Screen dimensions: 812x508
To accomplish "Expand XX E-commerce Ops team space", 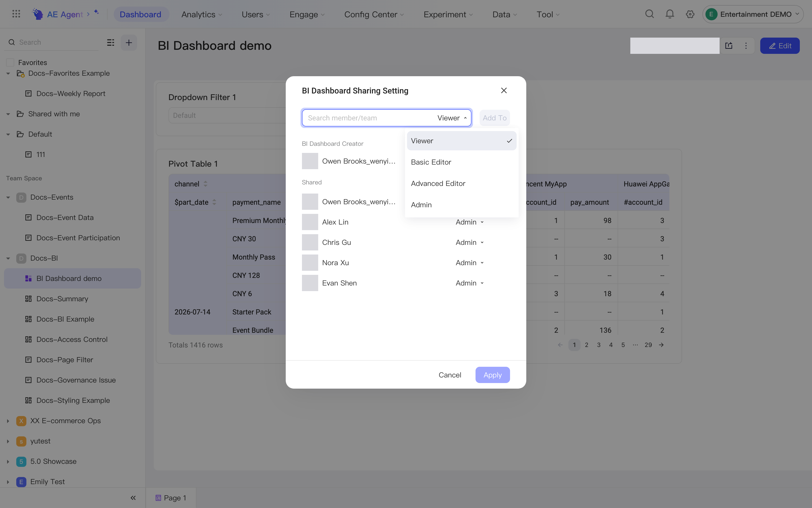I will point(8,421).
